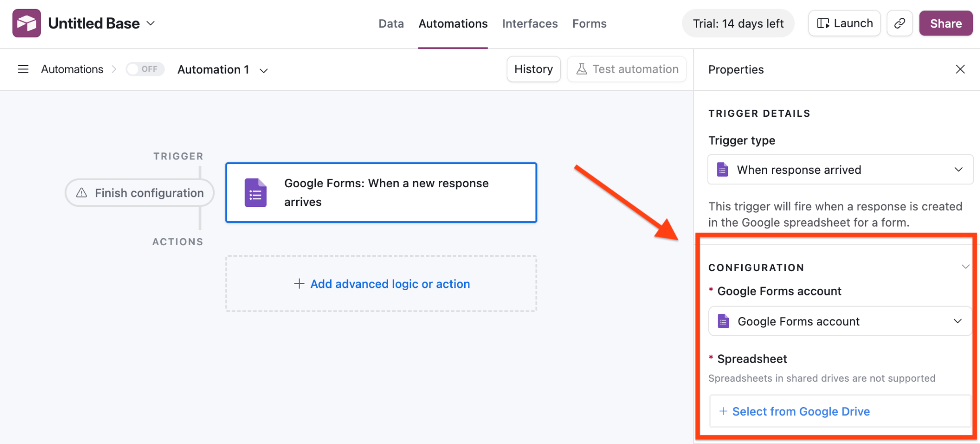The height and width of the screenshot is (444, 980).
Task: Click the Airtable base logo icon
Action: pos(26,23)
